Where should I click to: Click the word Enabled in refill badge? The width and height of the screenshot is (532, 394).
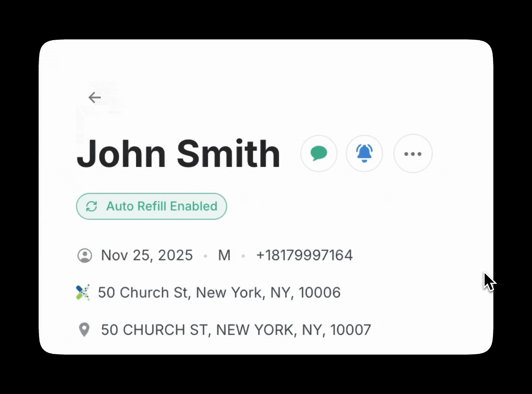(193, 206)
